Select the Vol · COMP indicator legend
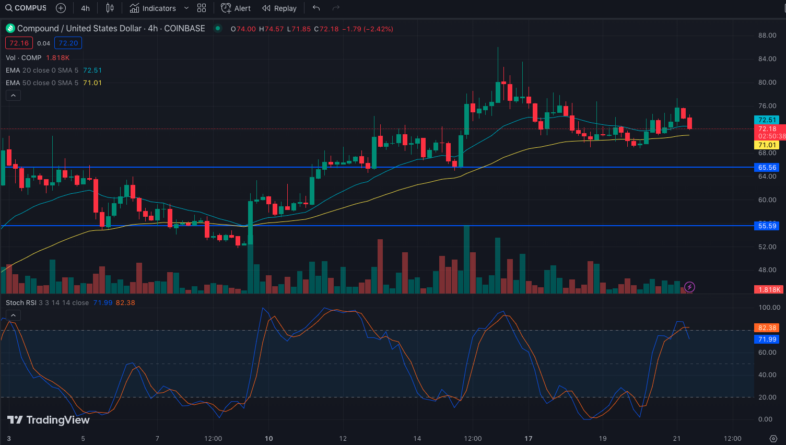Screen dimensions: 786x445 24,58
